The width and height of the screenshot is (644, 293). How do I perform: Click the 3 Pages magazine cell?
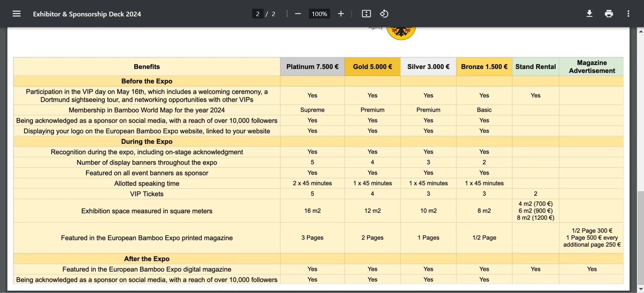(x=312, y=237)
